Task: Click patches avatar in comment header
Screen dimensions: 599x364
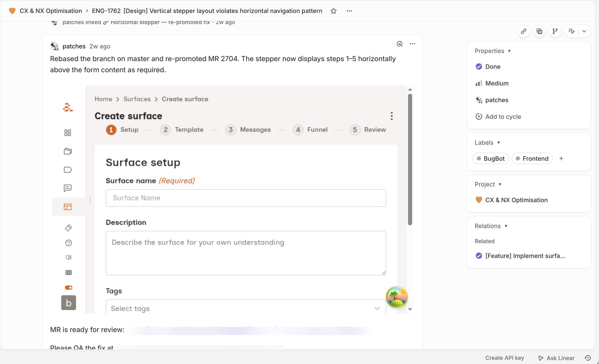Action: point(54,46)
